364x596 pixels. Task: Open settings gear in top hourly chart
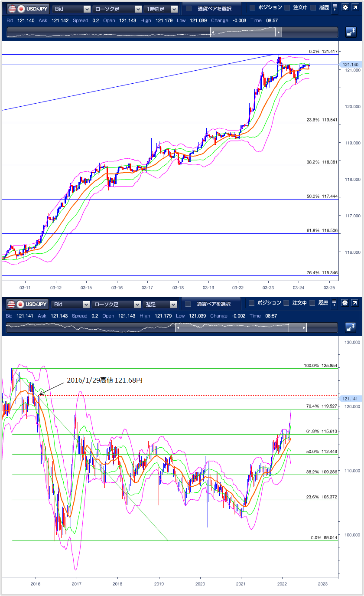coord(345,8)
